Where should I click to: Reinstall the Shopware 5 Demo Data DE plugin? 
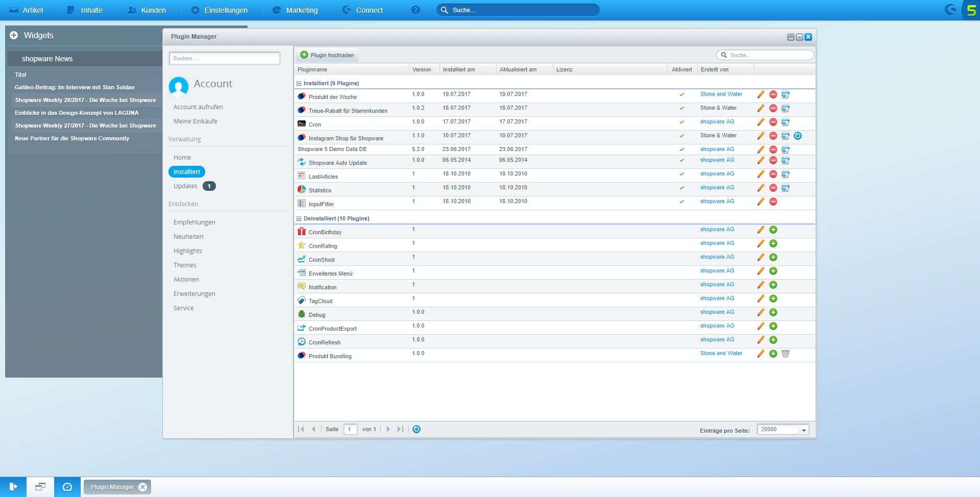786,150
